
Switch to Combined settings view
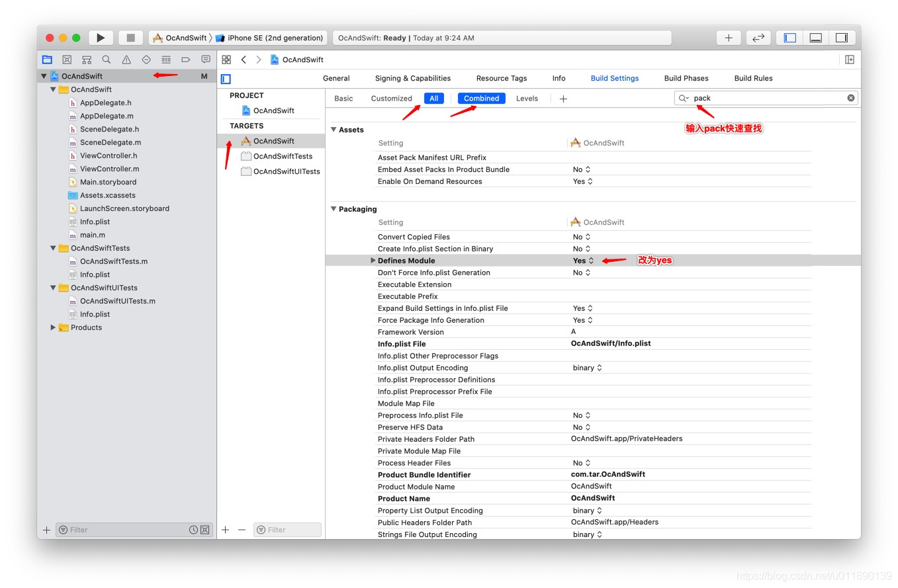482,99
